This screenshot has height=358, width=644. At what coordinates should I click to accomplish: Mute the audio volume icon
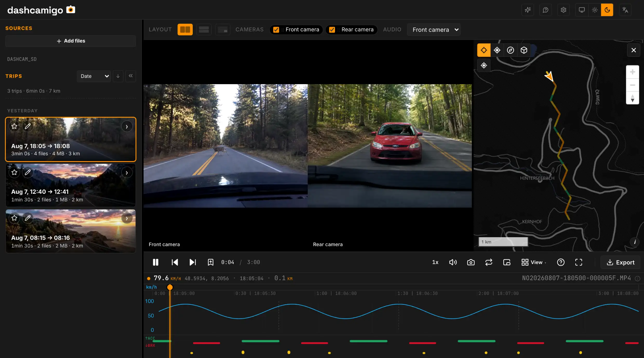pyautogui.click(x=453, y=262)
